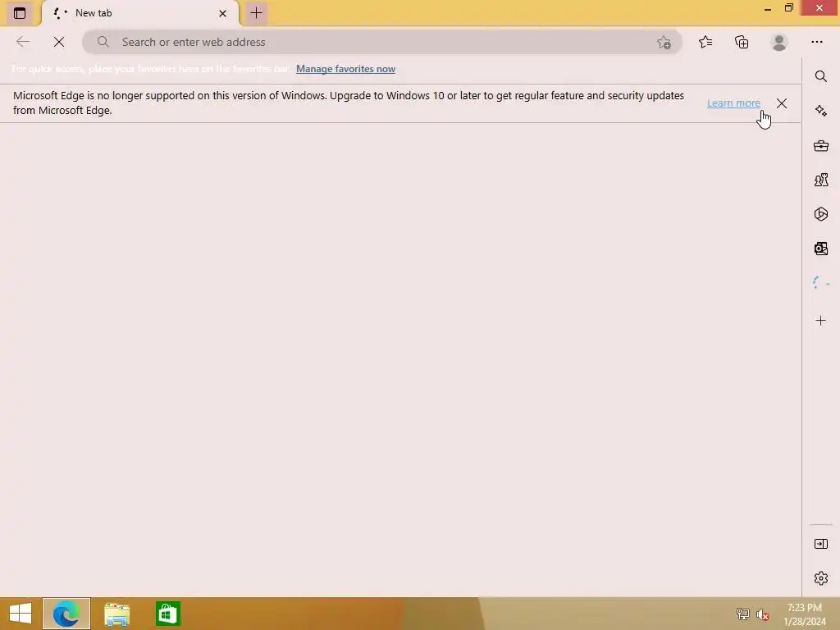Go back with the back arrow
Viewport: 840px width, 630px height.
click(22, 42)
